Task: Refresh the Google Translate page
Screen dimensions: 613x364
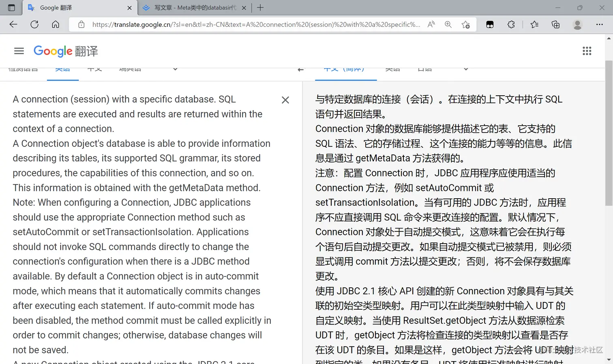Action: [x=34, y=24]
